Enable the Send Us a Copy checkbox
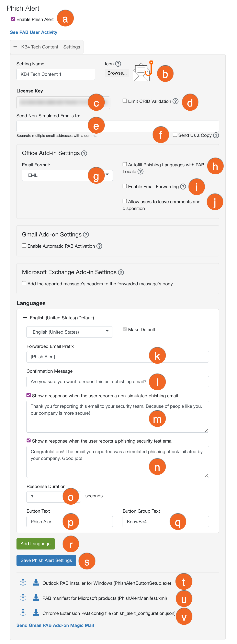237x644 pixels. click(x=175, y=135)
